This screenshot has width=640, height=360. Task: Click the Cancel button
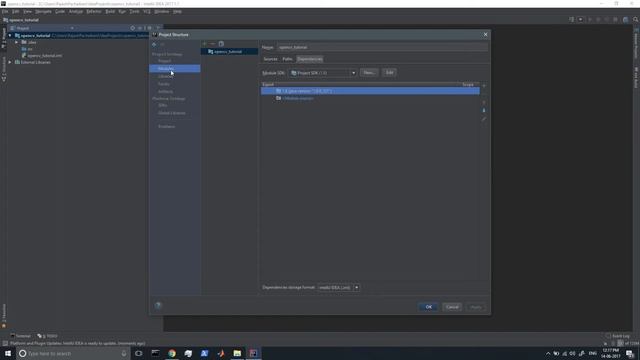(452, 307)
